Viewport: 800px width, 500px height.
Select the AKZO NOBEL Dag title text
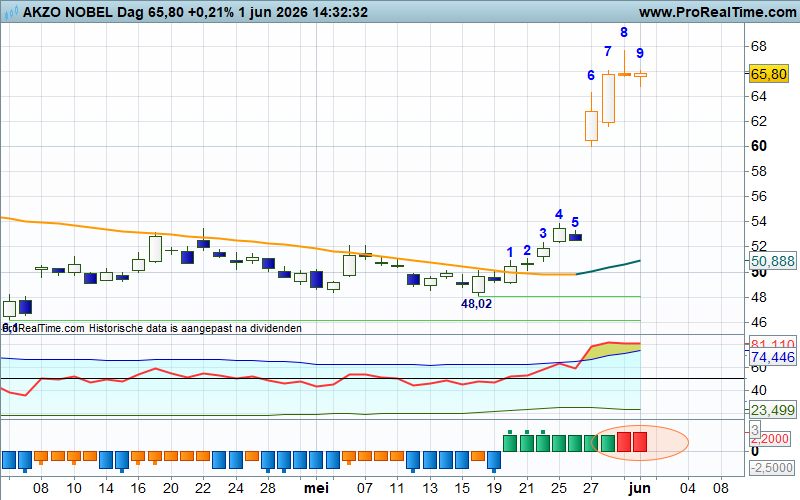pyautogui.click(x=84, y=12)
